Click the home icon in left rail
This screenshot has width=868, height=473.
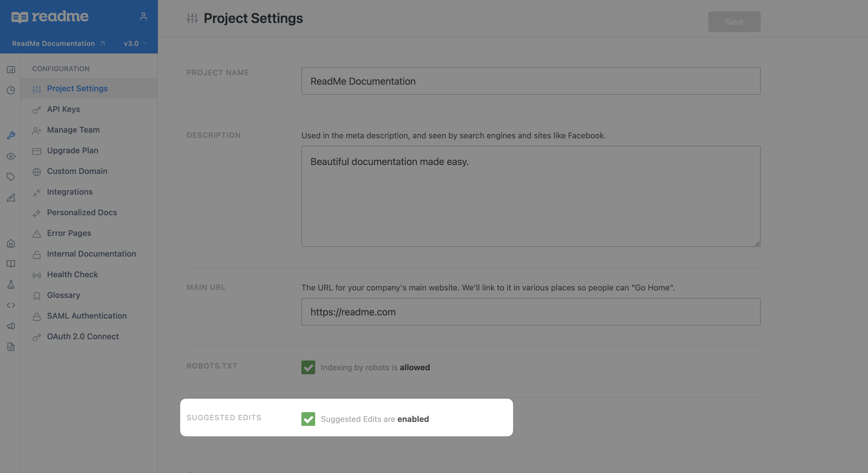click(x=11, y=243)
